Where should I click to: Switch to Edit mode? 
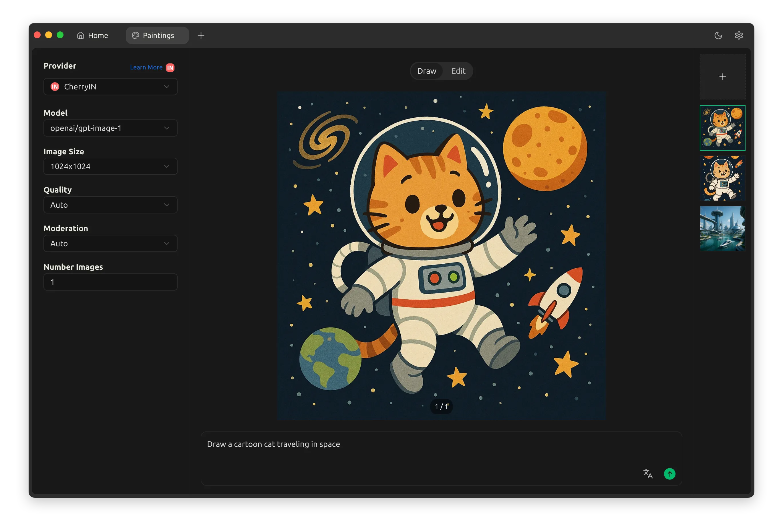[458, 71]
